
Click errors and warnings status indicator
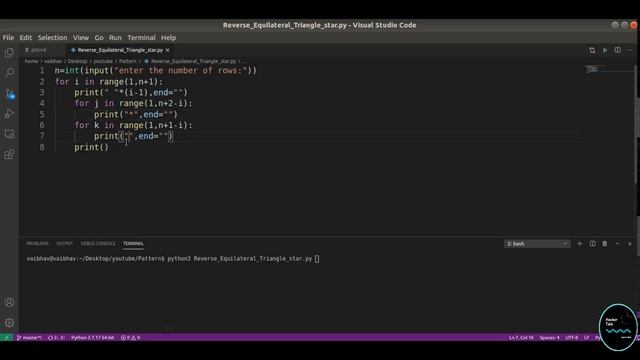point(131,338)
